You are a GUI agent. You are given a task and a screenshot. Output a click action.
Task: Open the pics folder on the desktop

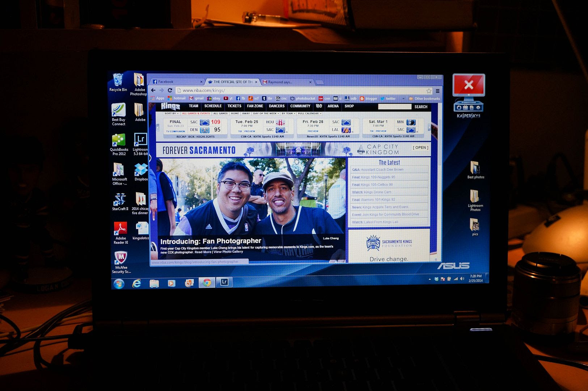click(x=475, y=227)
